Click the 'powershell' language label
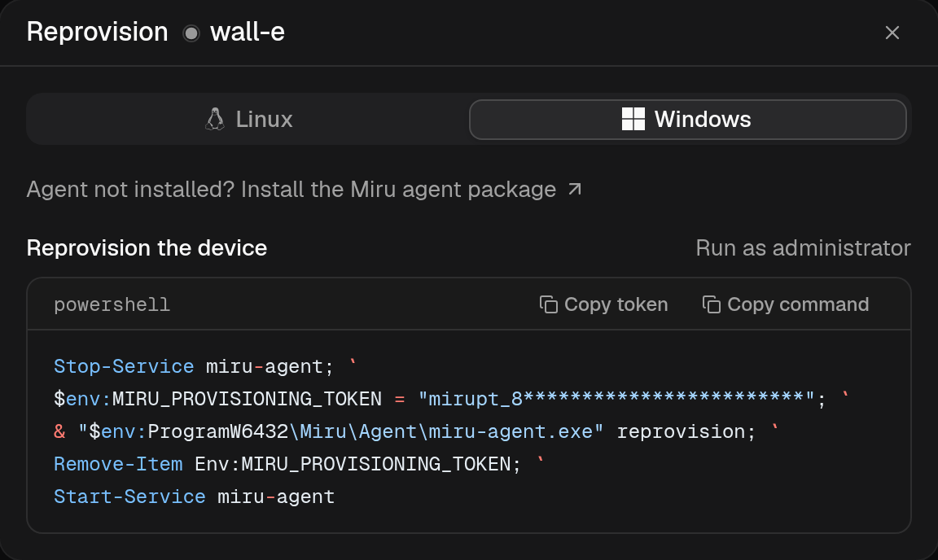The height and width of the screenshot is (560, 938). [x=112, y=304]
